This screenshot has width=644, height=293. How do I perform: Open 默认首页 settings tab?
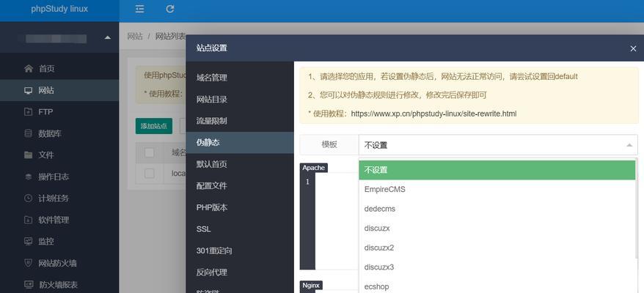pos(240,164)
